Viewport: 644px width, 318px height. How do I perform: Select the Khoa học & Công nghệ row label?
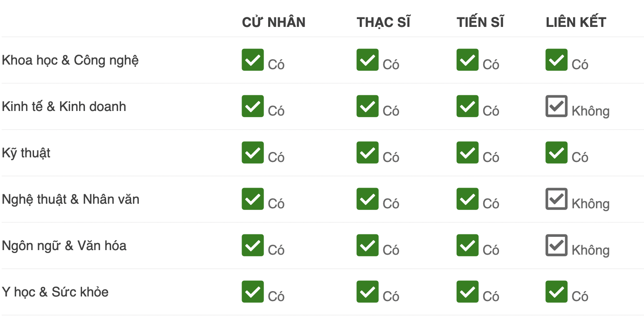click(70, 60)
